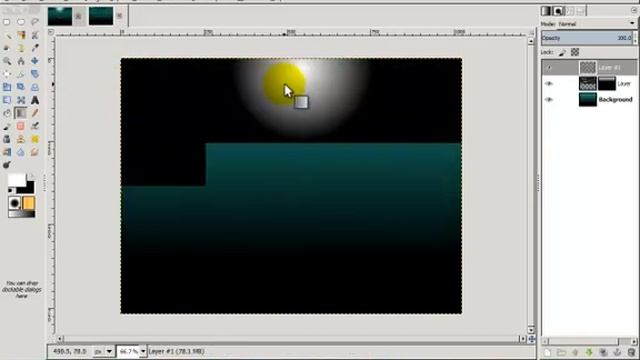Select the Rectangle Select tool
Screen dimensions: 640x360
click(x=7, y=22)
